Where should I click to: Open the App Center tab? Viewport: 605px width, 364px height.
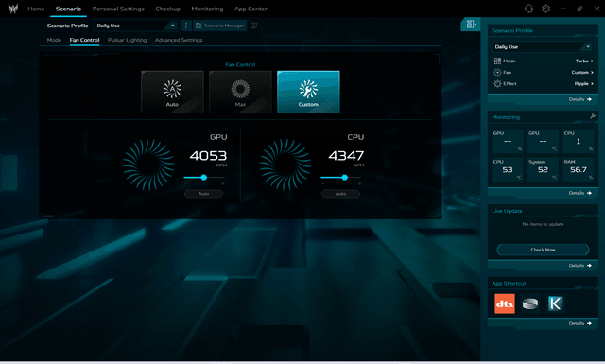251,9
